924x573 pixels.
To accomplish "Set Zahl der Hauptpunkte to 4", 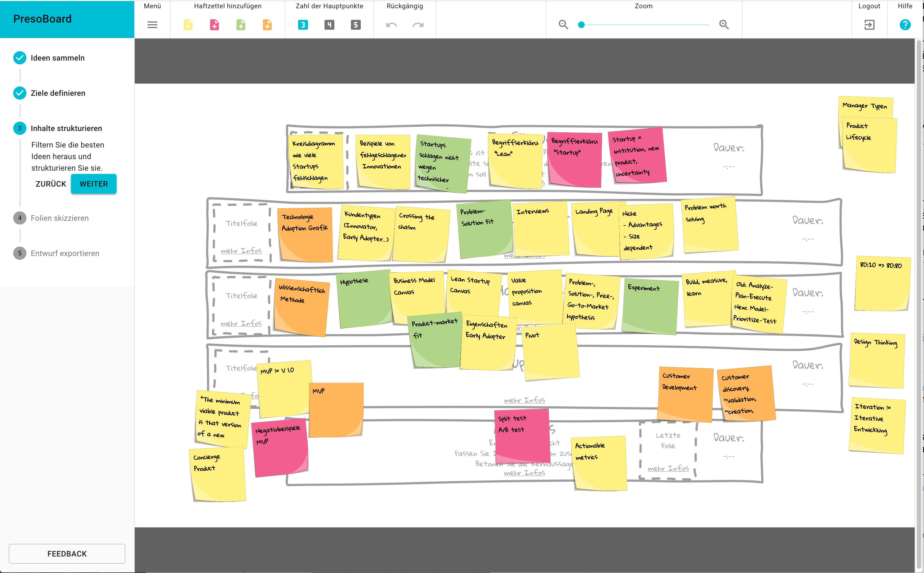I will point(329,25).
